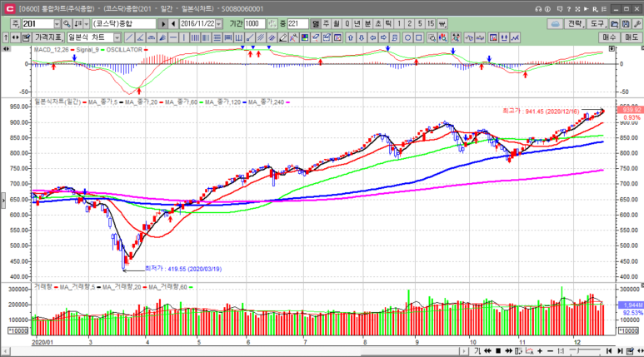Image resolution: width=644 pixels, height=357 pixels.
Task: Click the stock search magnifier icon
Action: (x=67, y=24)
